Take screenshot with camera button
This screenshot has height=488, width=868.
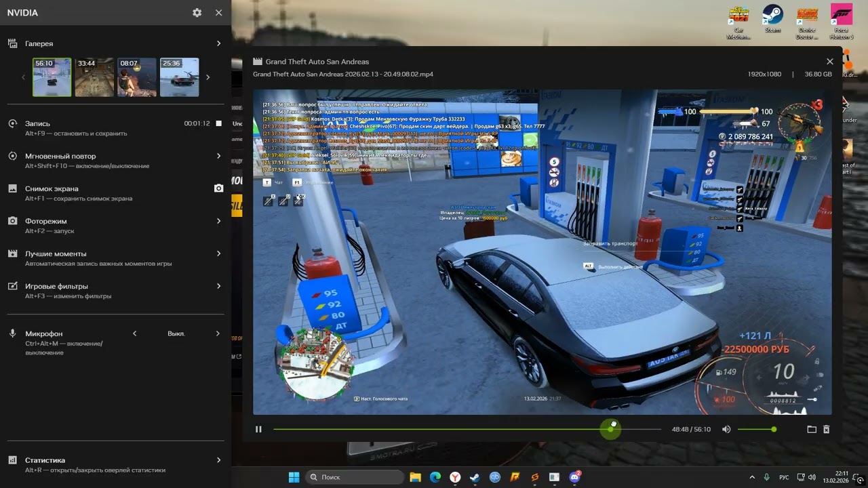coord(218,188)
